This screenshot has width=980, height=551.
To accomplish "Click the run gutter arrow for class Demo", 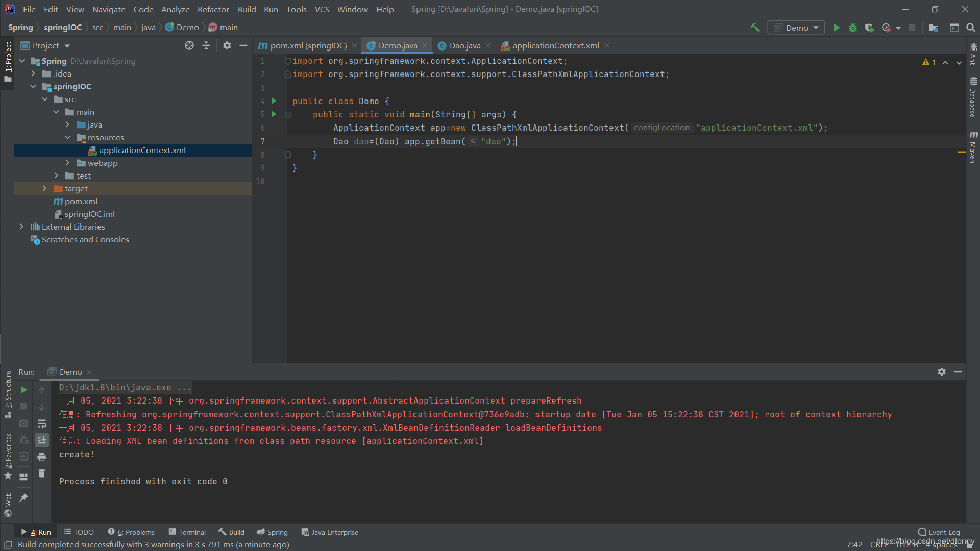I will click(274, 101).
